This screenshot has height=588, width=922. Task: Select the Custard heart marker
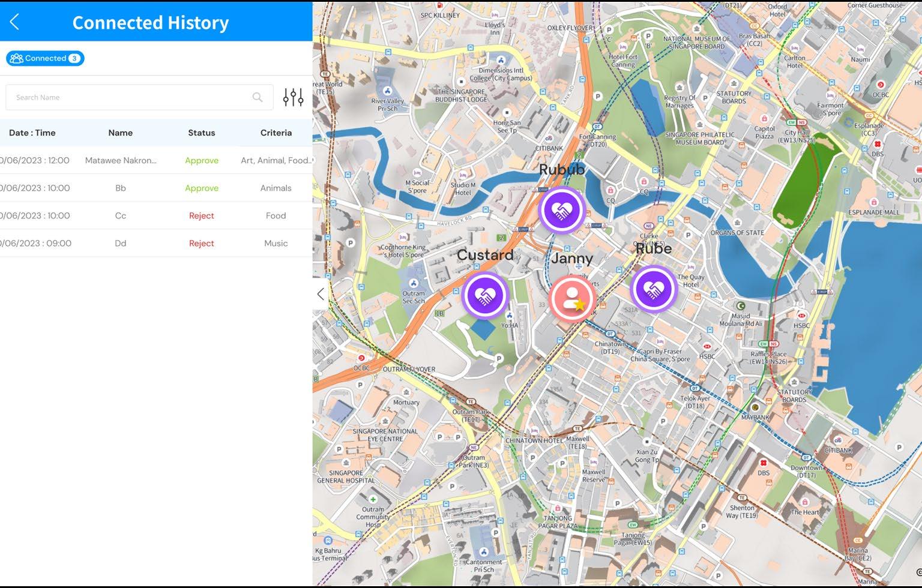click(x=485, y=295)
